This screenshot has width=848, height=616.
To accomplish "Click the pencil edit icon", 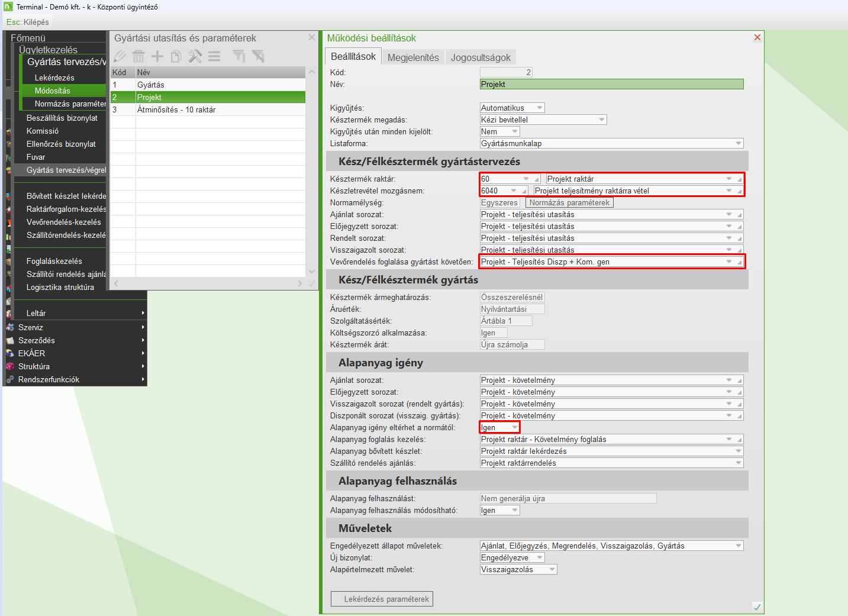I will [x=120, y=56].
